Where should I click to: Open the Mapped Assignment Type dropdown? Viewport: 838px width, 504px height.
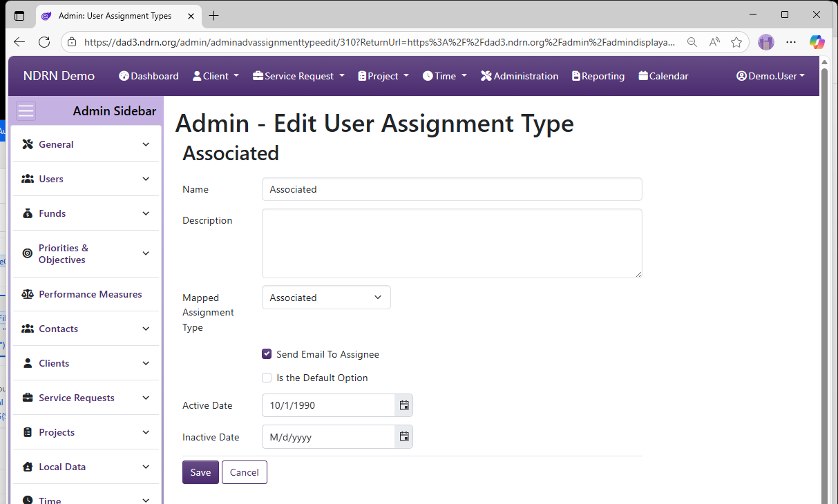[326, 298]
